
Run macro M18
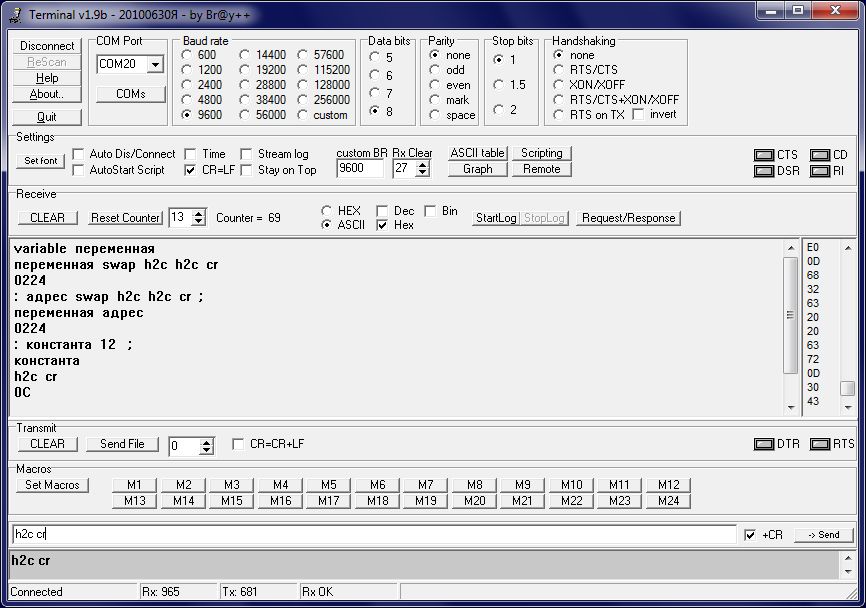click(x=378, y=501)
